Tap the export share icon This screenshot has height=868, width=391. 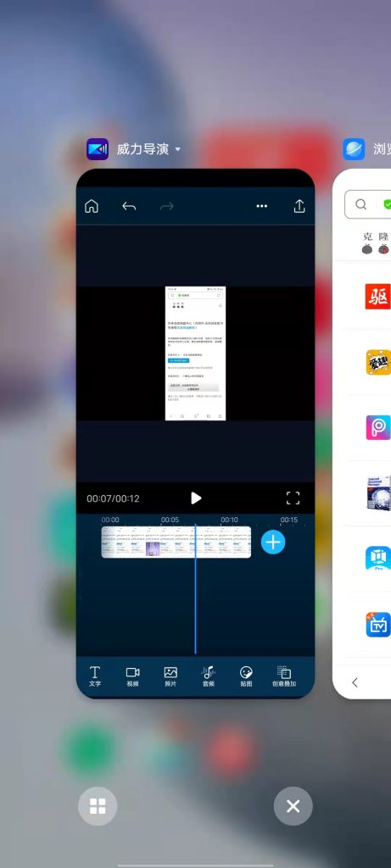(299, 207)
